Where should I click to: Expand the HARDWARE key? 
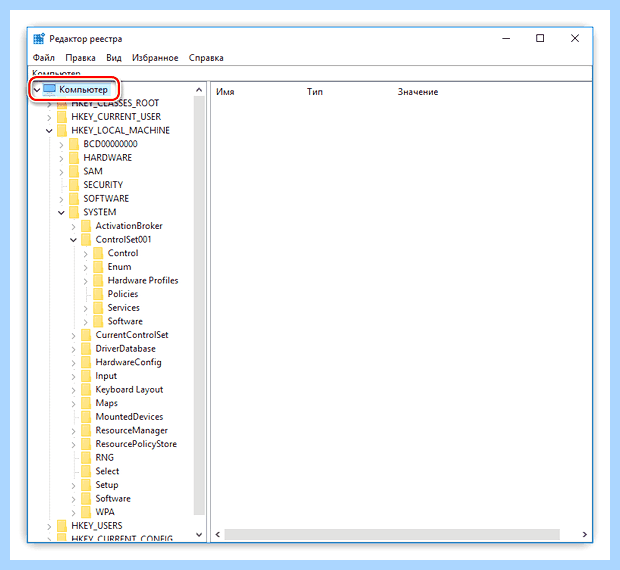[61, 158]
